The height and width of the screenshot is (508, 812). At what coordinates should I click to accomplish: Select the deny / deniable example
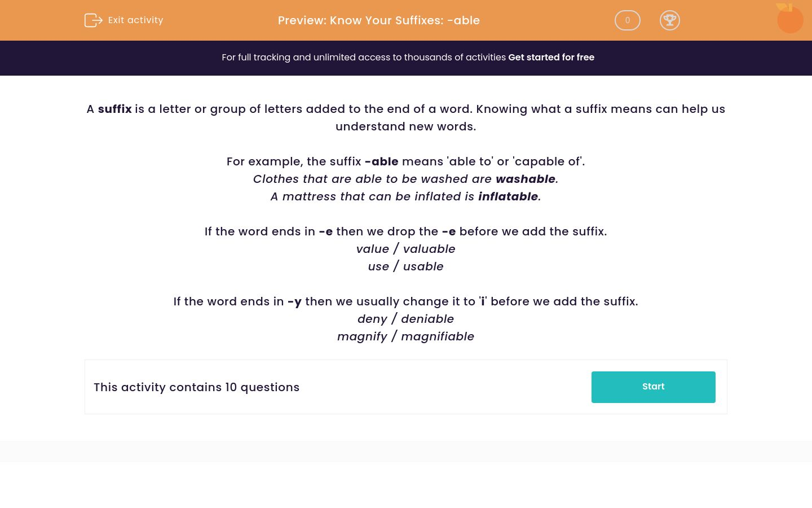[405, 319]
